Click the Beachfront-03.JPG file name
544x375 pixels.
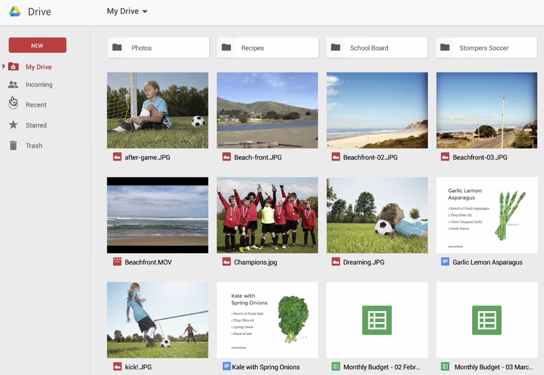point(480,157)
